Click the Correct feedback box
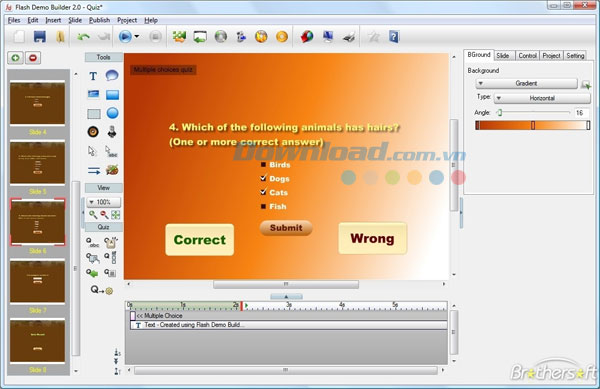The image size is (600, 389). point(200,239)
